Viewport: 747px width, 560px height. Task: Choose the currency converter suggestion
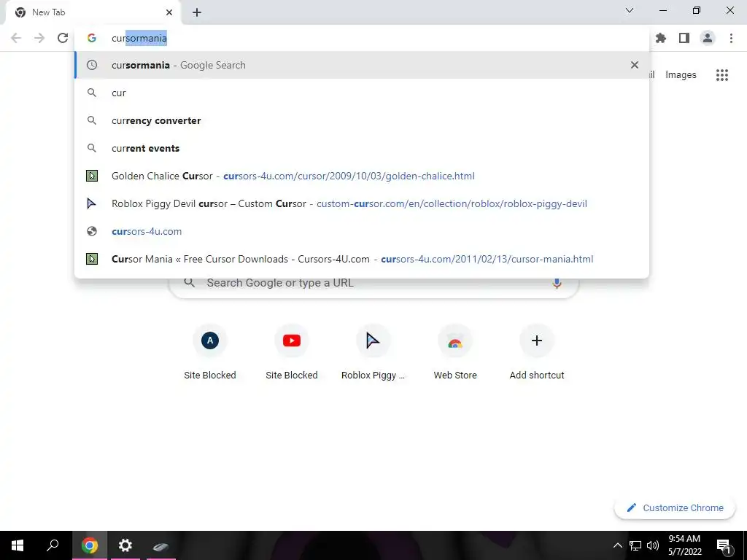tap(362, 120)
